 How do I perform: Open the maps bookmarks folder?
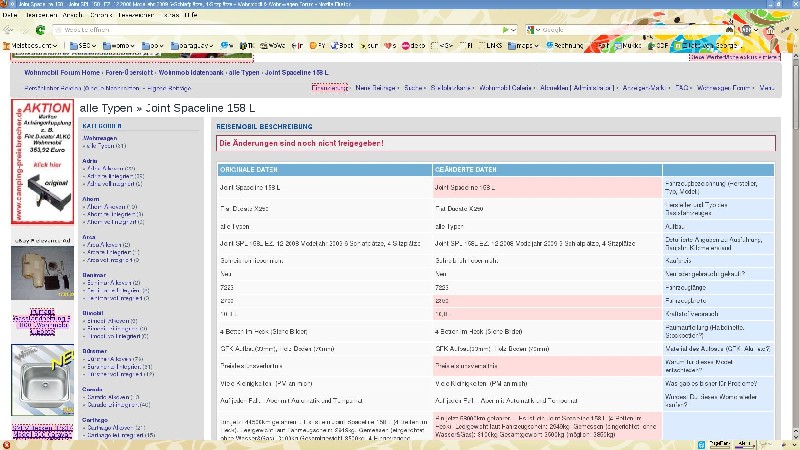[523, 45]
